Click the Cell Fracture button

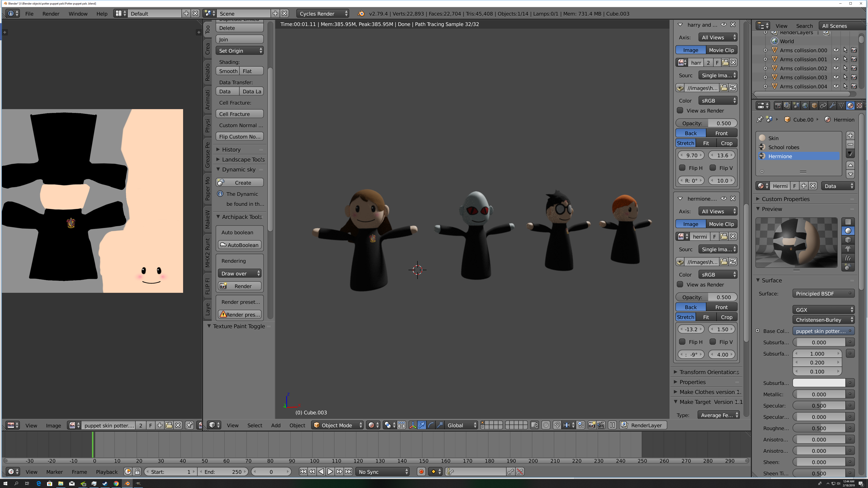tap(239, 114)
